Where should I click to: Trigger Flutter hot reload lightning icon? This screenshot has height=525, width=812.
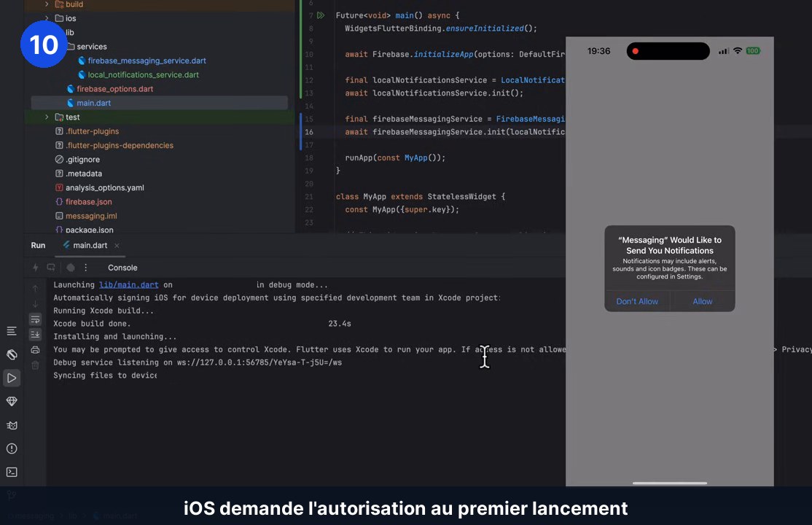(35, 268)
